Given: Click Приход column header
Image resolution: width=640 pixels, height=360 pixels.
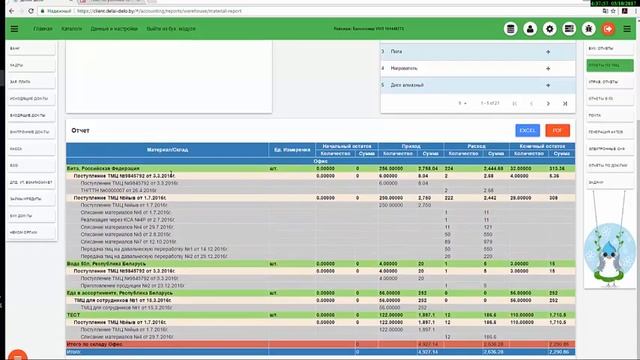Looking at the screenshot, I should pos(411,146).
